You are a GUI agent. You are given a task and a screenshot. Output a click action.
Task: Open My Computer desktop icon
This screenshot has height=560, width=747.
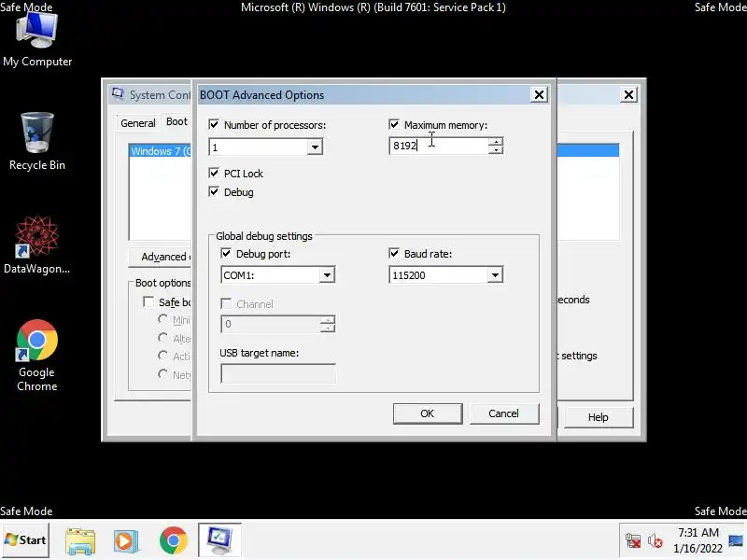tap(37, 39)
